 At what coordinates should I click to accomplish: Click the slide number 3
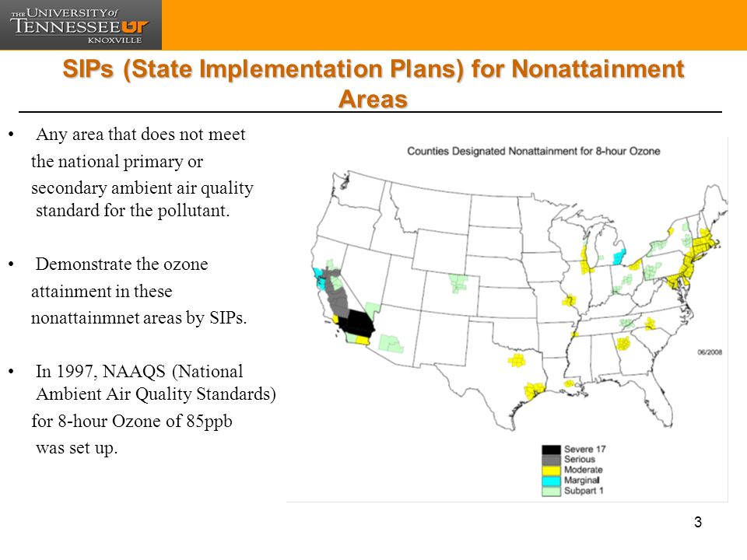(698, 522)
